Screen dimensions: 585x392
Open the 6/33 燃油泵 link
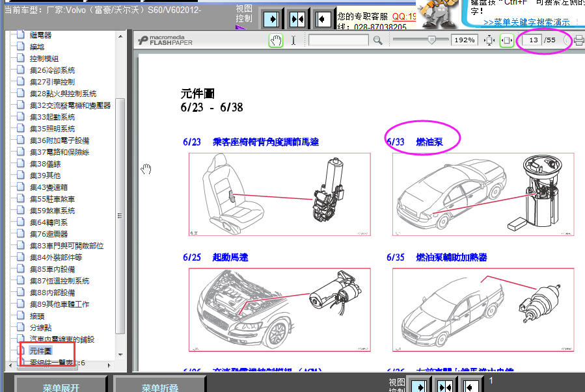(x=415, y=142)
